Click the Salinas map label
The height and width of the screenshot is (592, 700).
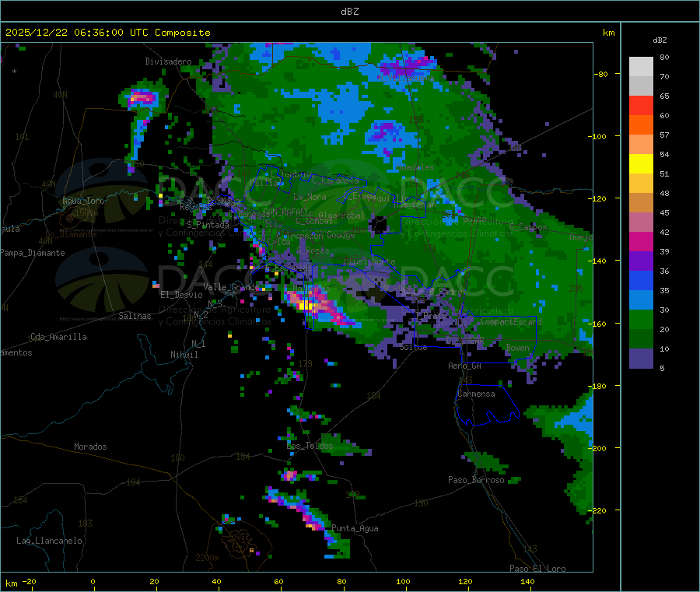tap(135, 316)
